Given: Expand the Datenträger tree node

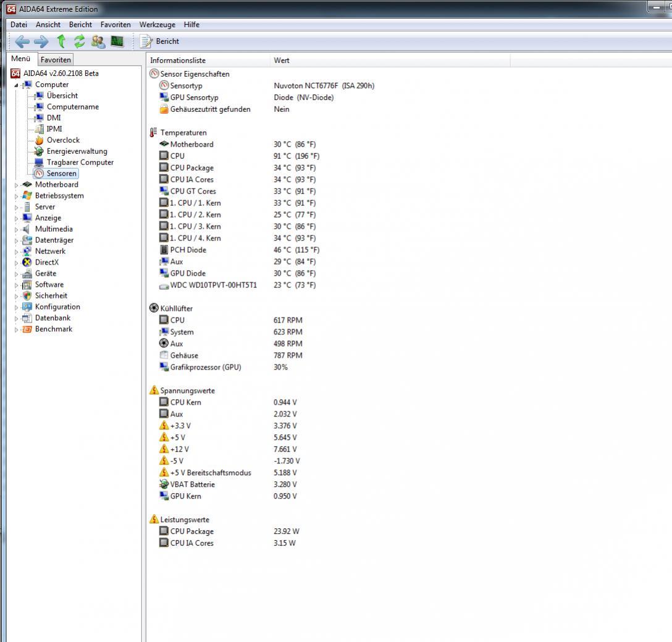Looking at the screenshot, I should [x=16, y=240].
